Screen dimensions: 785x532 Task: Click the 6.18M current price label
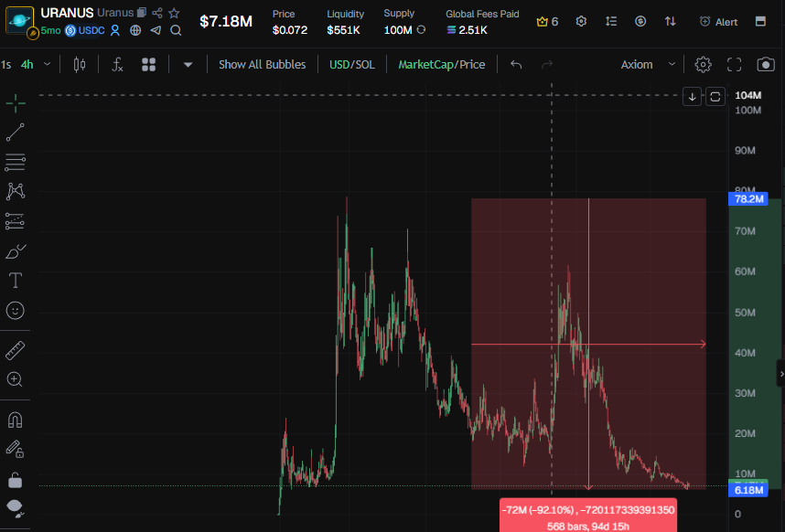[x=748, y=490]
